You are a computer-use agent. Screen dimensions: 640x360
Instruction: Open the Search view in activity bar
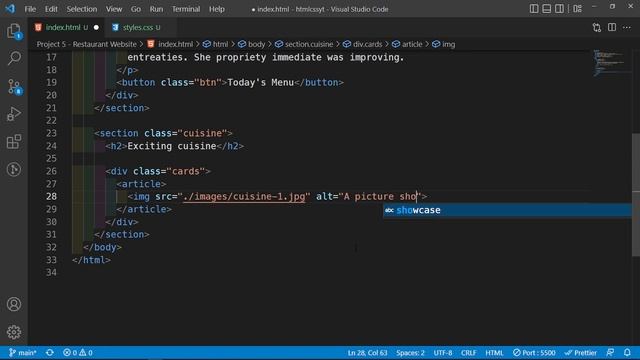click(x=14, y=58)
